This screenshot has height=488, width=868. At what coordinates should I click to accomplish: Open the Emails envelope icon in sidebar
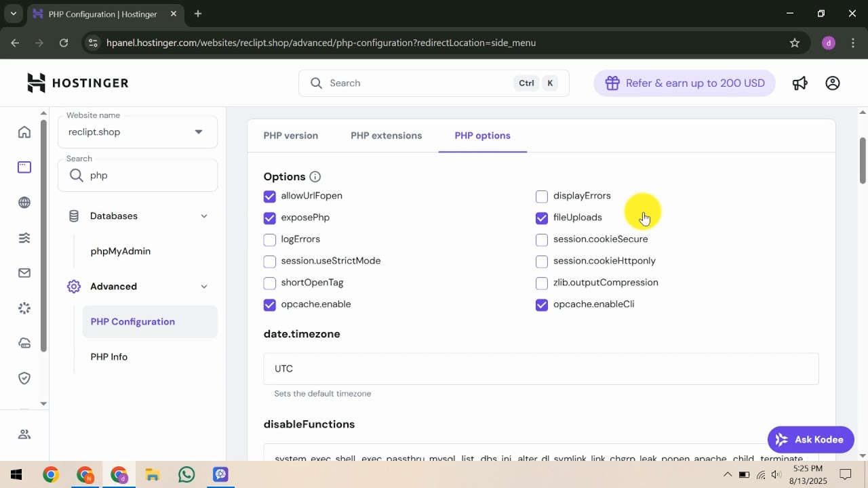(x=24, y=273)
